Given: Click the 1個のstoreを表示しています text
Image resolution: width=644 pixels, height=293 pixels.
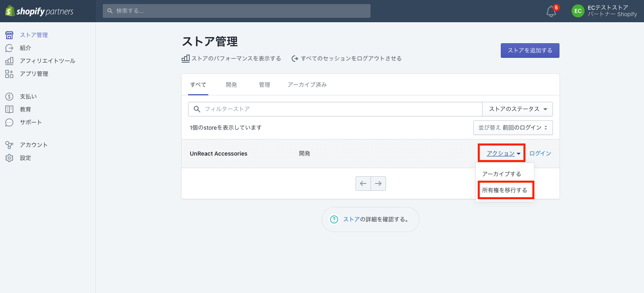Looking at the screenshot, I should 226,128.
